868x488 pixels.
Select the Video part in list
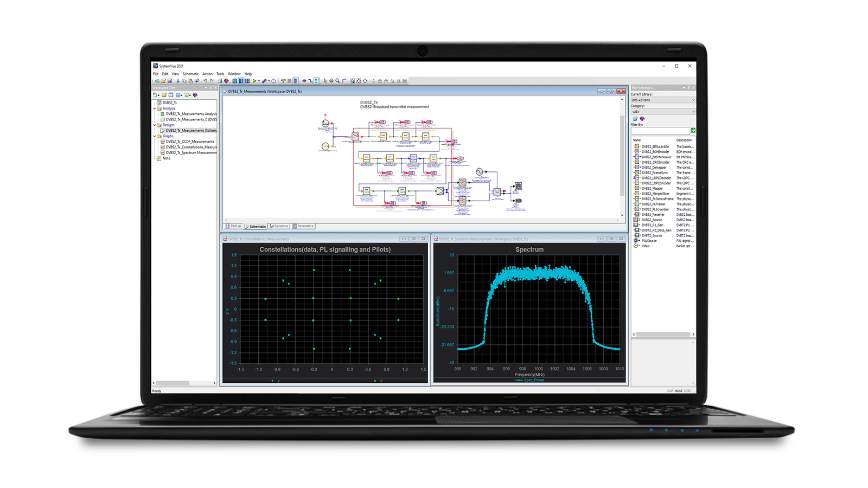coord(646,246)
